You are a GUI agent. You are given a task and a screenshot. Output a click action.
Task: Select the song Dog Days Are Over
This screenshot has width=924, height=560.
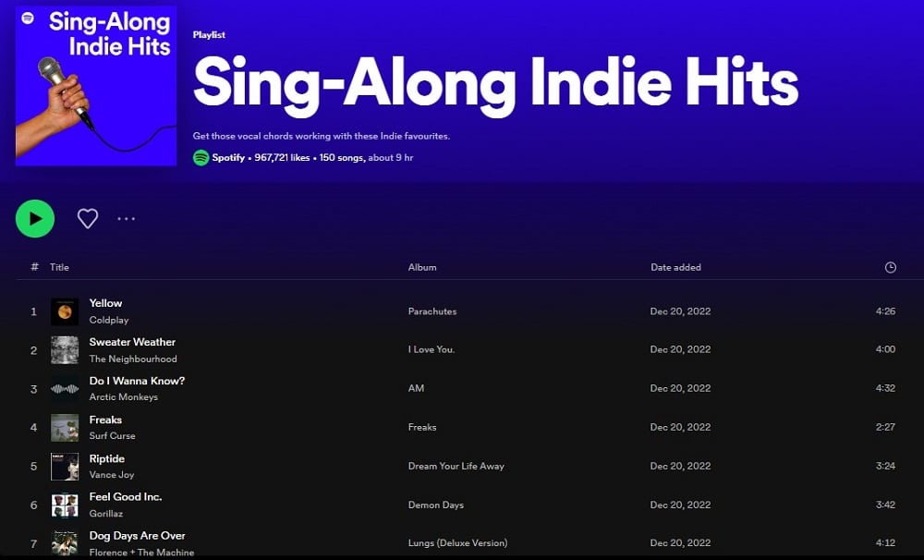(x=138, y=536)
